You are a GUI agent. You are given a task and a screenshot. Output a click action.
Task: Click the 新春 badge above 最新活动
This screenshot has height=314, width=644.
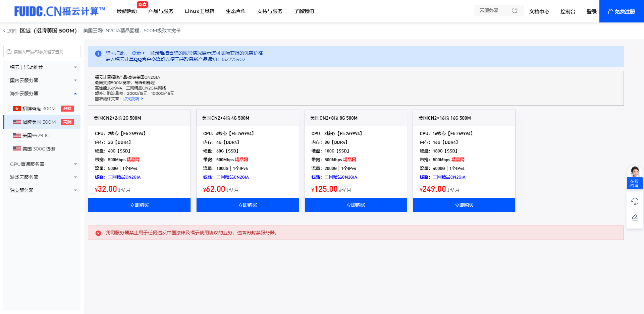tap(143, 4)
